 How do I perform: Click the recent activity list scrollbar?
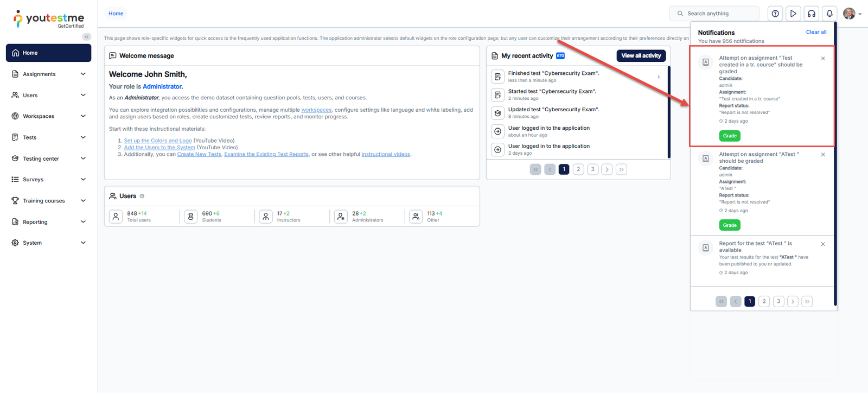(669, 112)
